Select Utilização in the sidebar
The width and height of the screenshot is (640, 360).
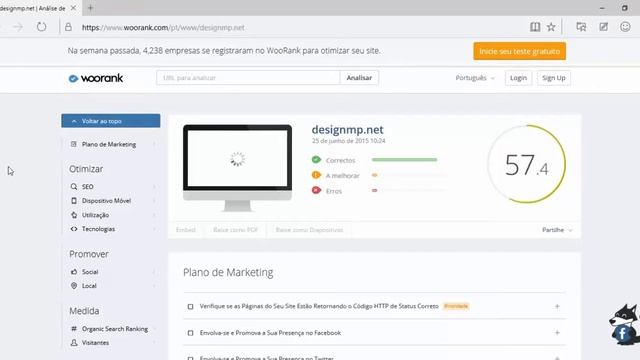click(x=96, y=215)
